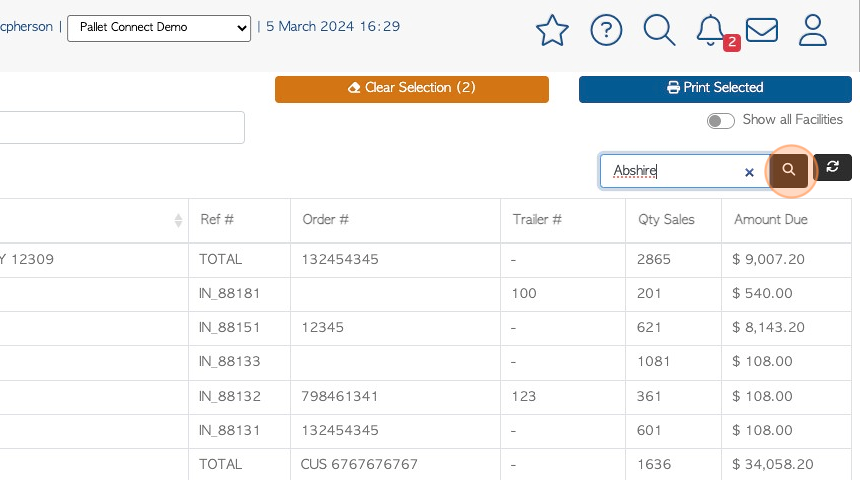Select the Order # column header

click(x=325, y=219)
